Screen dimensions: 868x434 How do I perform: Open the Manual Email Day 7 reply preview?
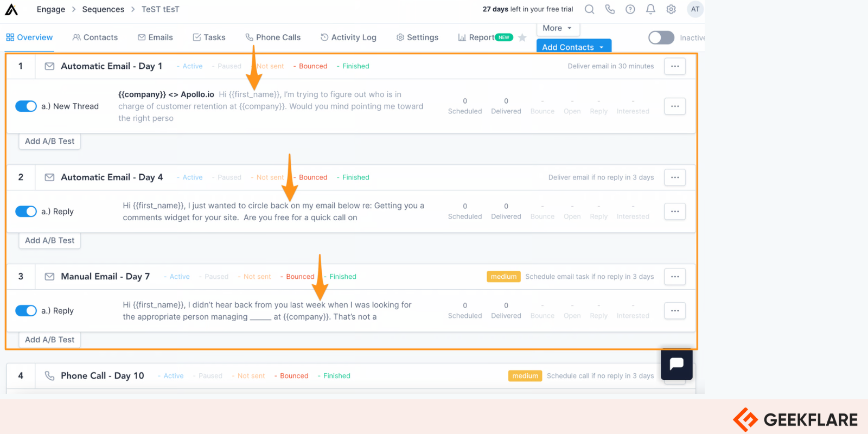(267, 311)
